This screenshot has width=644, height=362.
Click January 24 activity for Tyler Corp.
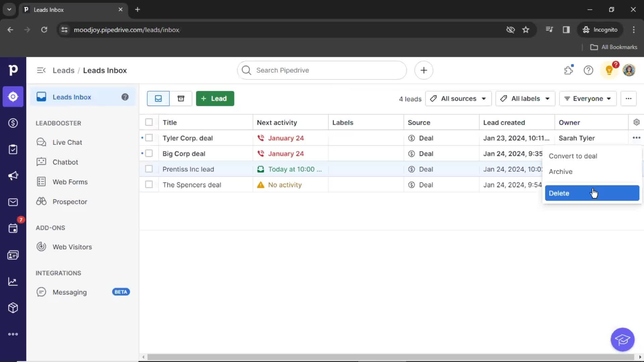280,138
